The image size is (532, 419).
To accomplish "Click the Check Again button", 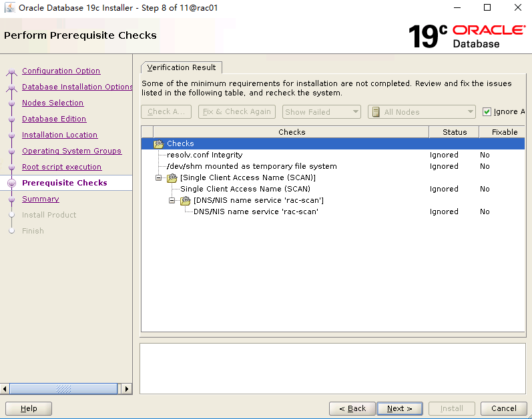I will click(x=166, y=112).
